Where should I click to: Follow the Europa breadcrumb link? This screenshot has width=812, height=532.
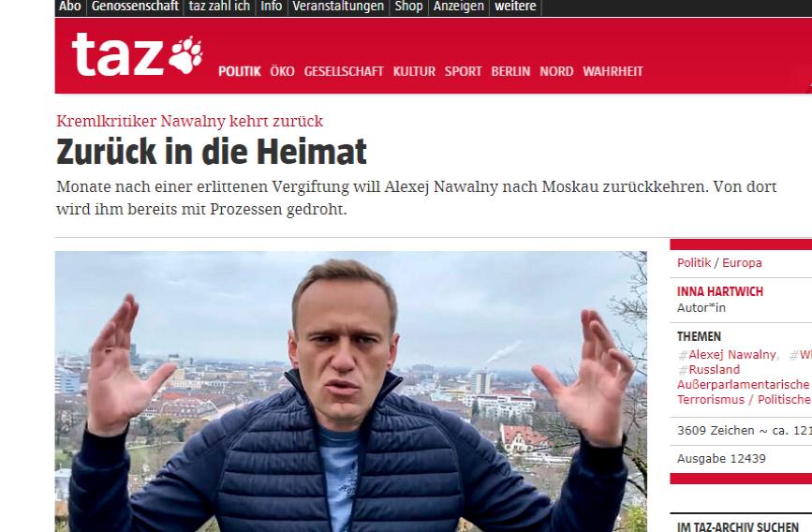point(742,263)
